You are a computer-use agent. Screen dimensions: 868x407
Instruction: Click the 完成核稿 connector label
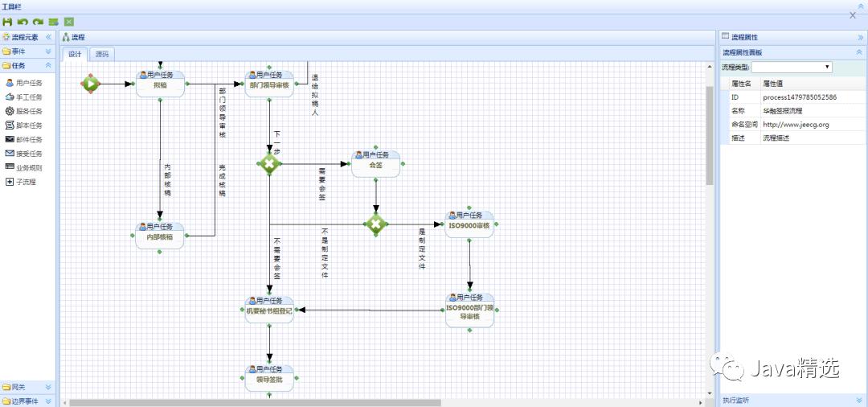coord(222,180)
